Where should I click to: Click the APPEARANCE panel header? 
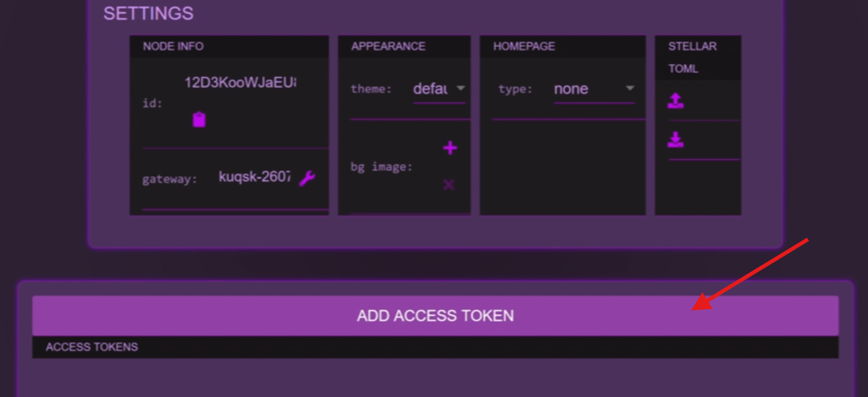[x=404, y=46]
